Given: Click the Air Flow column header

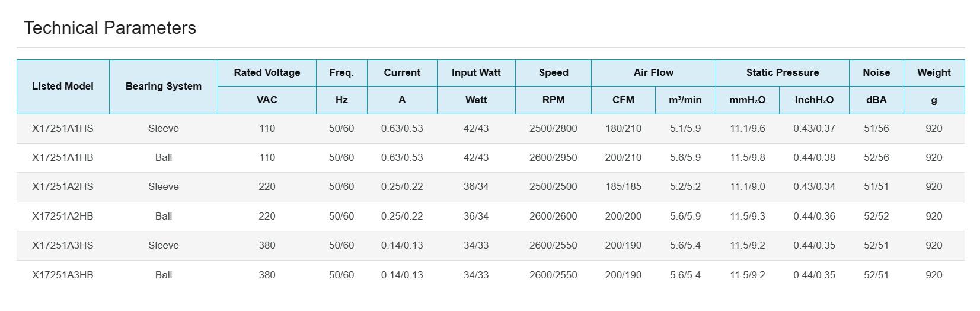Looking at the screenshot, I should [653, 72].
